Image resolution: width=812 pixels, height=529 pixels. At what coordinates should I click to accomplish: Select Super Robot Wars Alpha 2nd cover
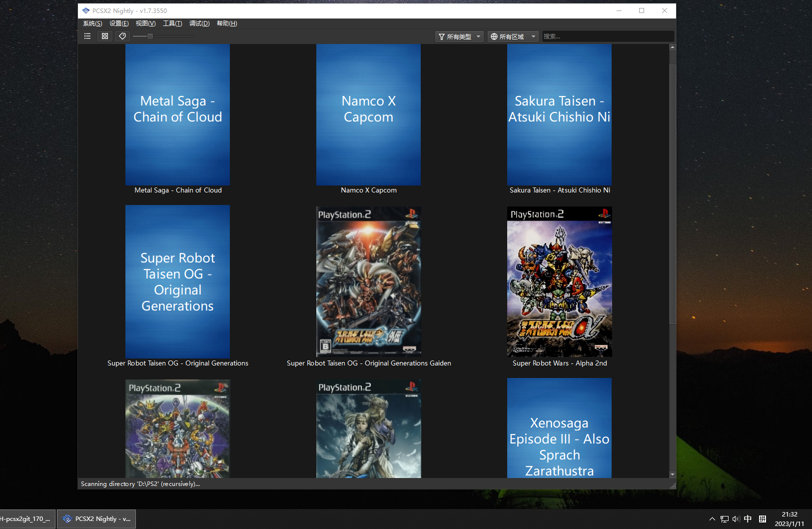560,281
